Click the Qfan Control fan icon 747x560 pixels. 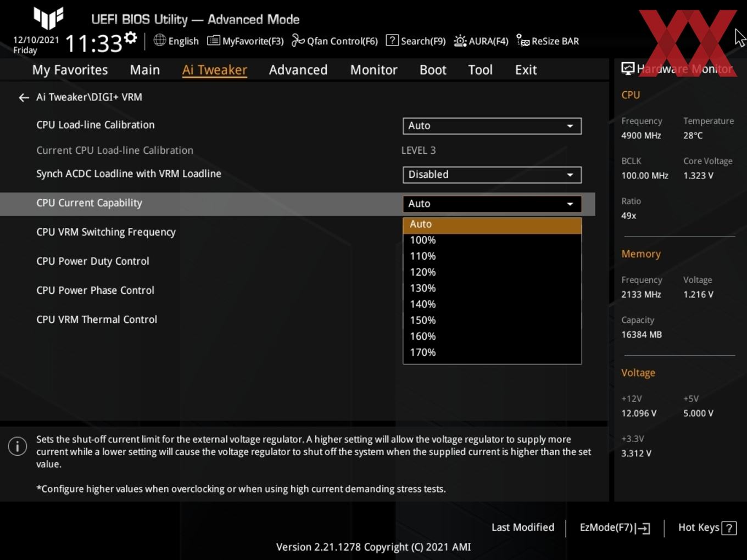[298, 41]
